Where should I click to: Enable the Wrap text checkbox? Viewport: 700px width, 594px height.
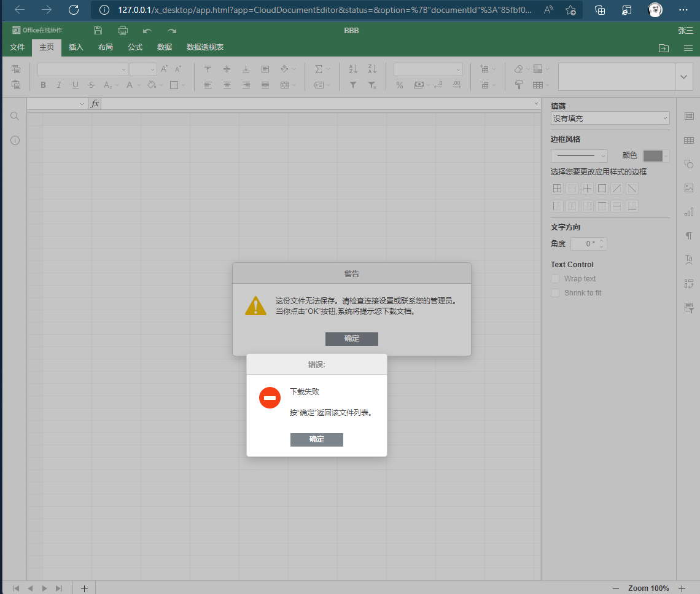pos(555,279)
